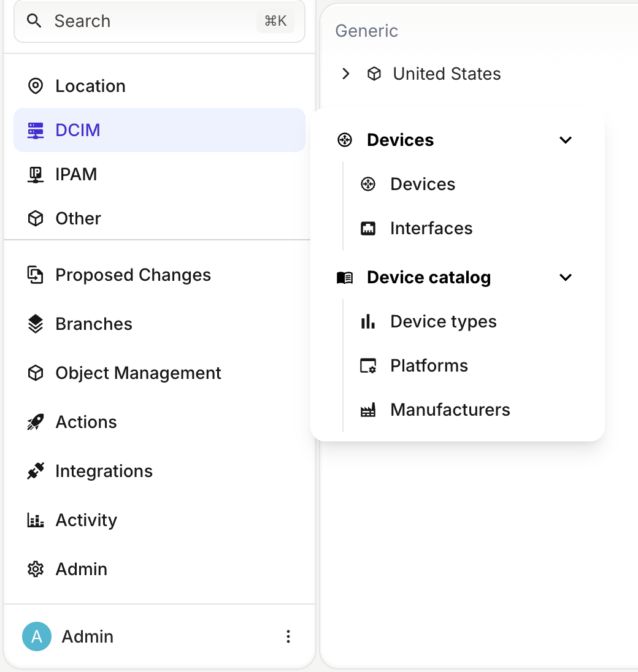Image resolution: width=638 pixels, height=672 pixels.
Task: Click the Admin user avatar
Action: tap(37, 636)
